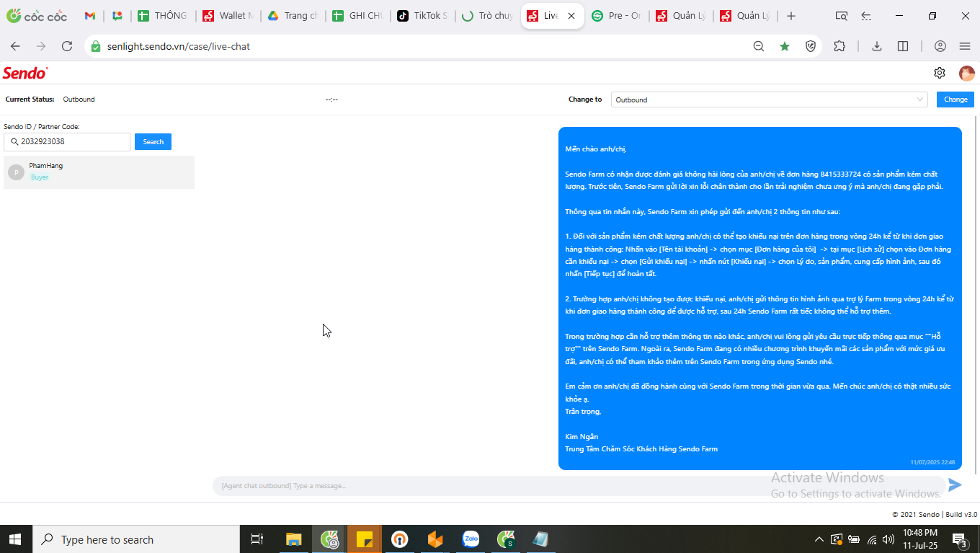Click site security padlock icon

click(x=95, y=46)
